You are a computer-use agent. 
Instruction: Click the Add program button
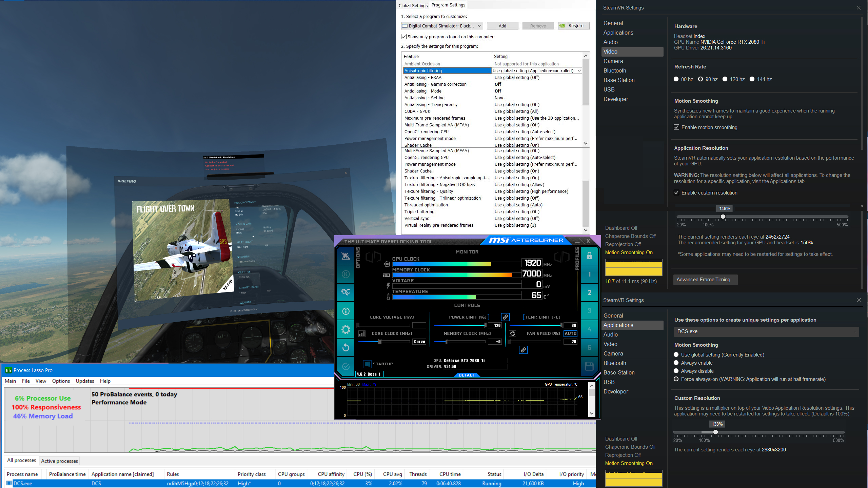(x=502, y=26)
